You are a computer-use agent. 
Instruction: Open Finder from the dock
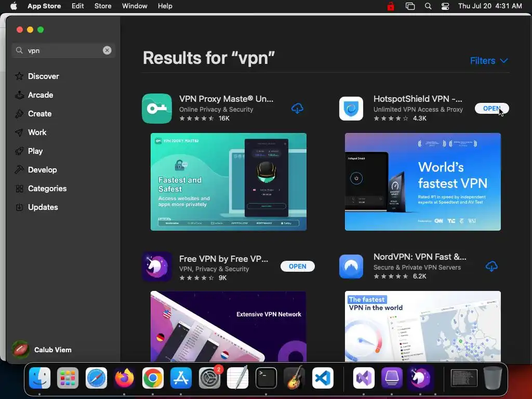coord(39,378)
